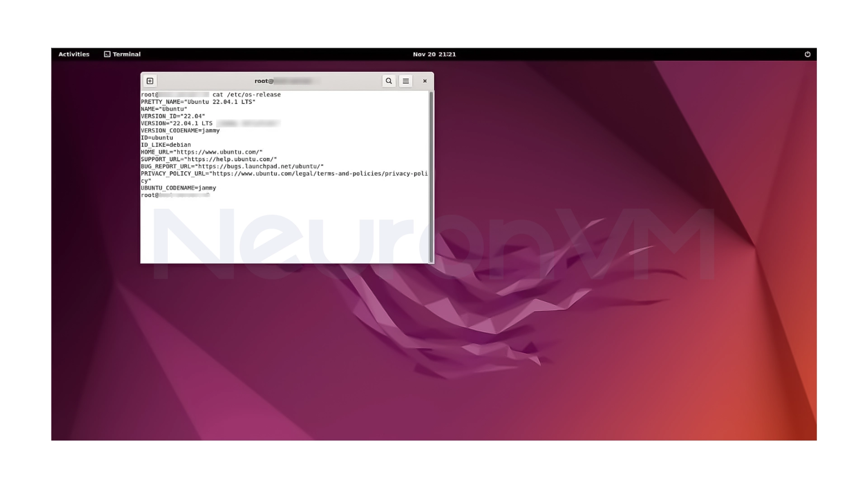Open the terminal search with the magnifier icon
Image resolution: width=868 pixels, height=488 pixels.
[x=389, y=81]
